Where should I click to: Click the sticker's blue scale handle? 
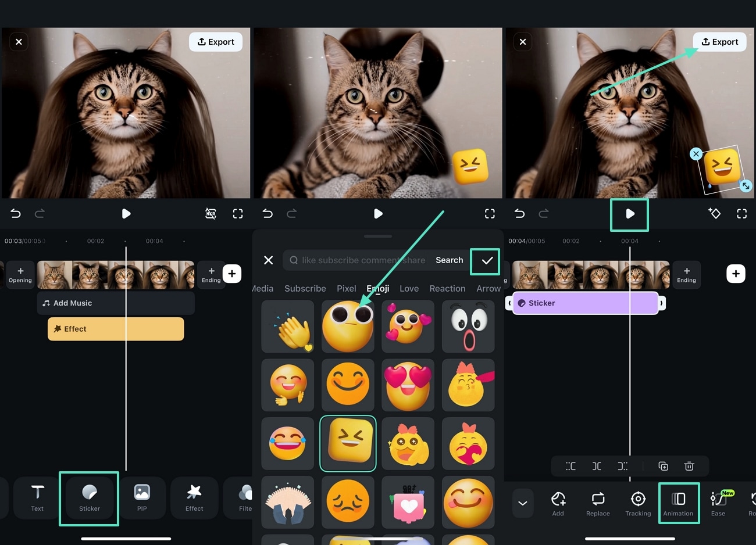point(746,186)
